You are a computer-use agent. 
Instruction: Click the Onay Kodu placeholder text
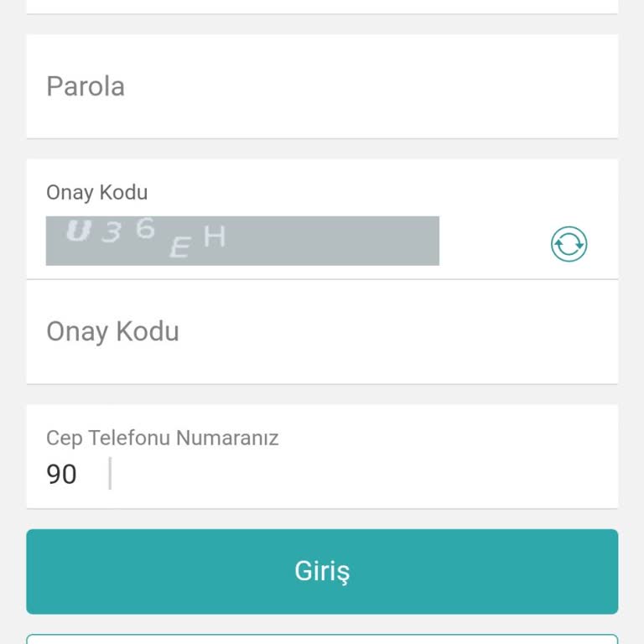click(x=112, y=331)
